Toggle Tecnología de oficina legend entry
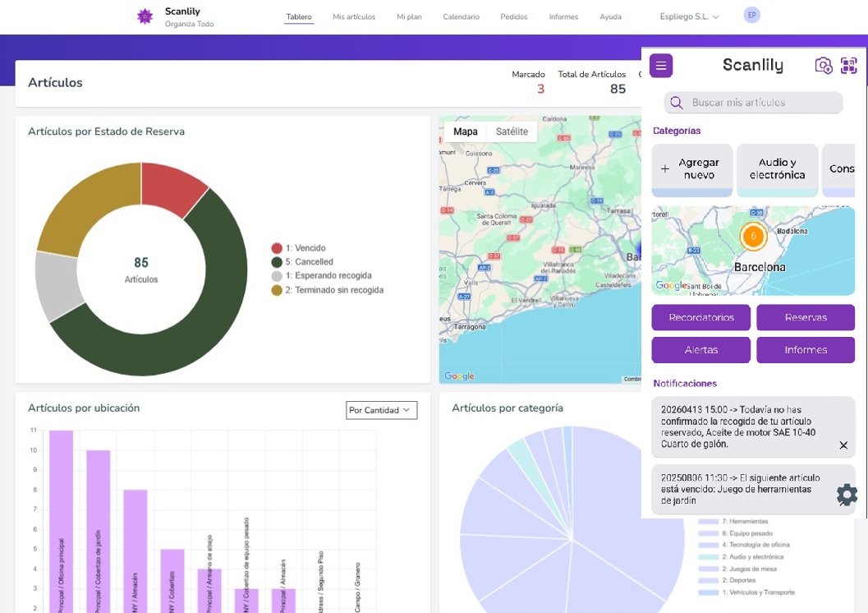The width and height of the screenshot is (868, 613). pyautogui.click(x=744, y=545)
